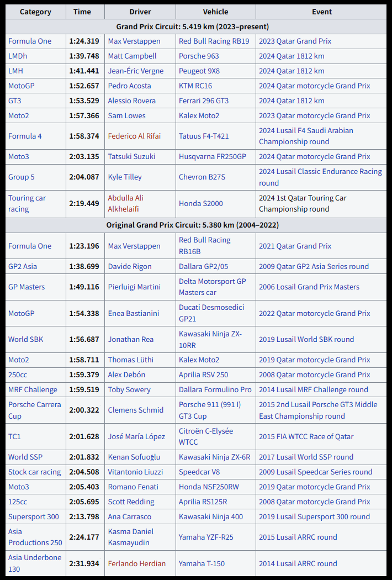Open Chevron B27S vehicle link
The image size is (392, 580).
(x=202, y=177)
